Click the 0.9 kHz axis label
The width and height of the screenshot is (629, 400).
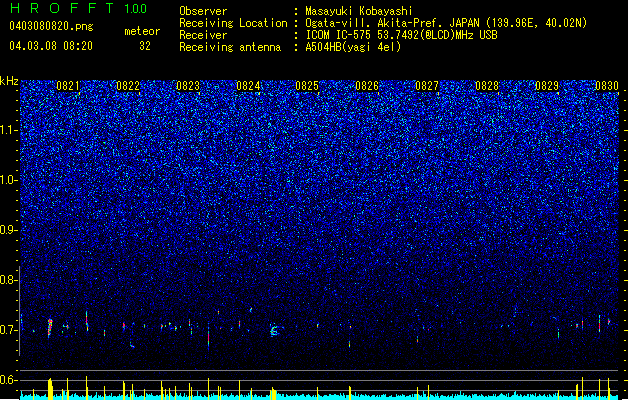(x=9, y=230)
